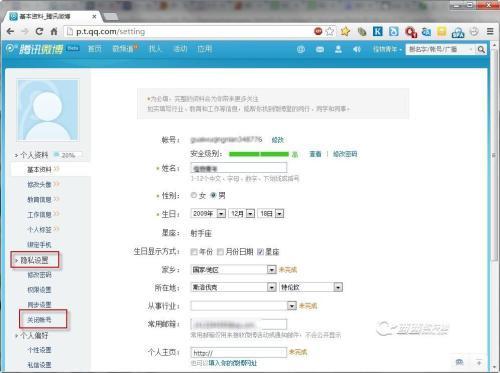Viewport: 500px width, 373px height.
Task: Click the 修改密码 link beside security level
Action: [x=345, y=154]
